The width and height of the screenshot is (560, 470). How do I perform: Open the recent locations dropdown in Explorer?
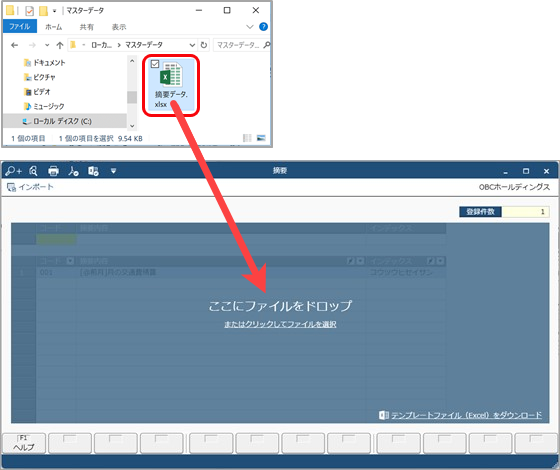tap(47, 45)
